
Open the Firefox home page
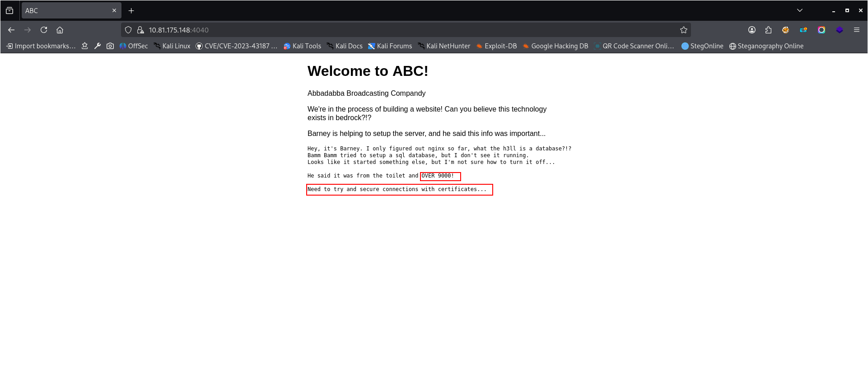[x=60, y=30]
